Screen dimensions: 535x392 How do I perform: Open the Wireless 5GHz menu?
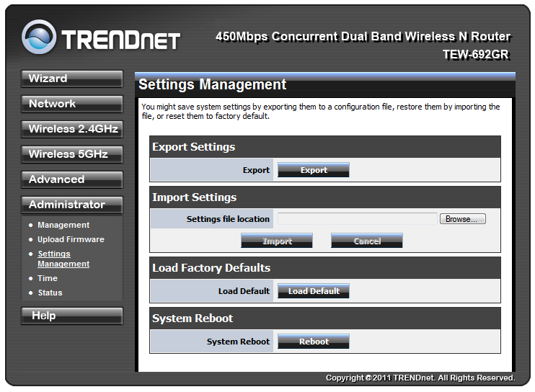[x=72, y=154]
